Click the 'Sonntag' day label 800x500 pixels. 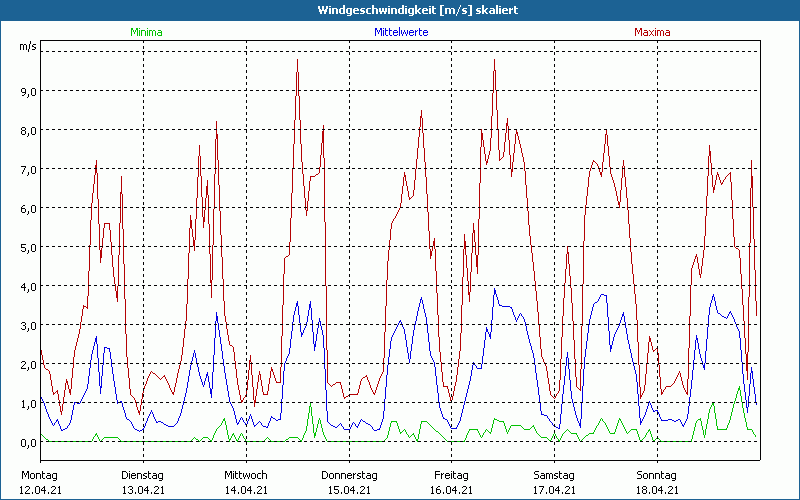(656, 476)
